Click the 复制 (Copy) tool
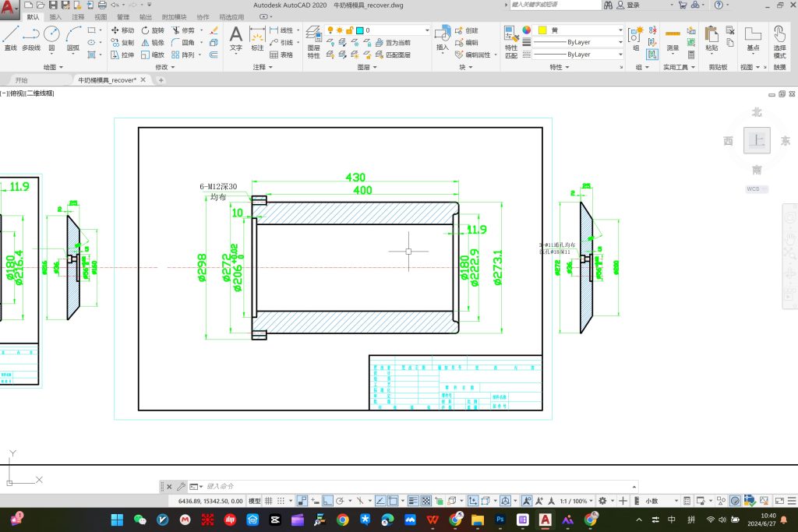798x532 pixels. coord(122,42)
